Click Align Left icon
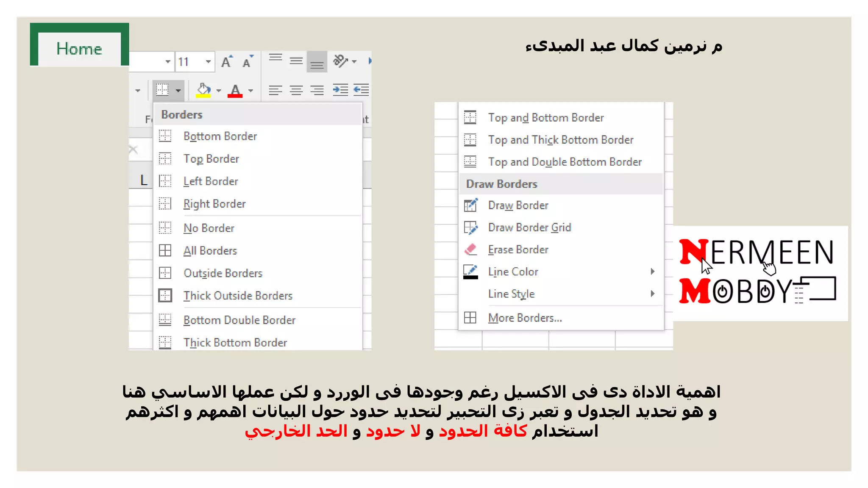 (275, 90)
